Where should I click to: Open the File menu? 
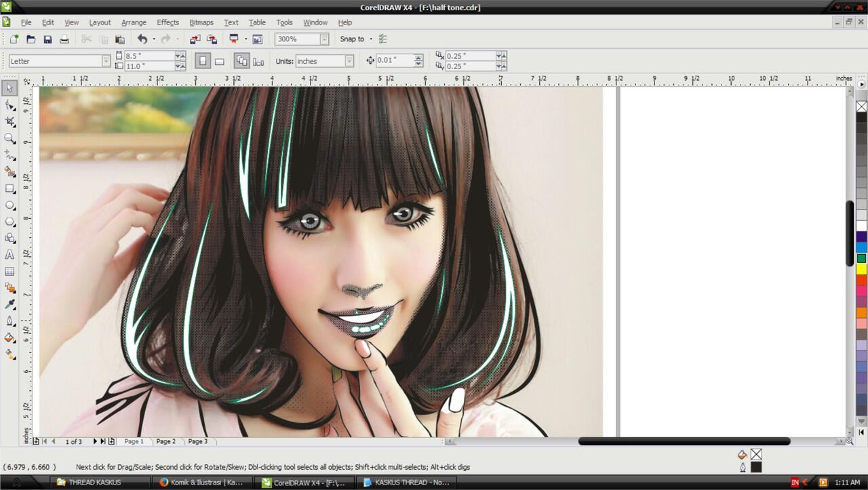tap(26, 22)
